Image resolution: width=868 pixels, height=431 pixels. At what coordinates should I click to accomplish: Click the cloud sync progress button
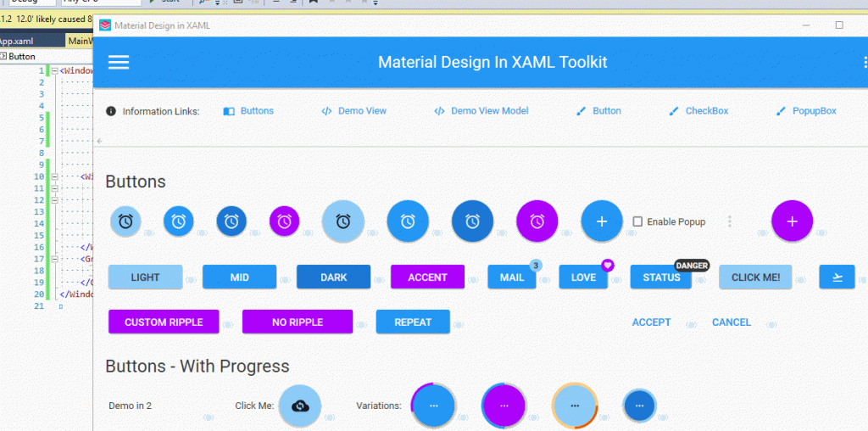[300, 406]
